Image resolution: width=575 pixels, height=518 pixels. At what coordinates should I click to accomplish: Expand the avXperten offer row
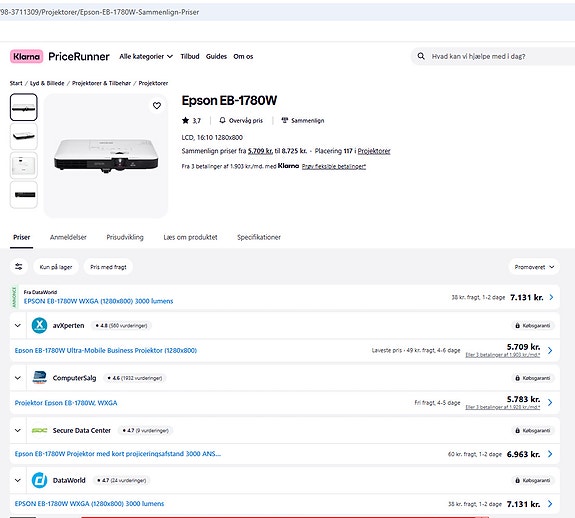coord(18,325)
